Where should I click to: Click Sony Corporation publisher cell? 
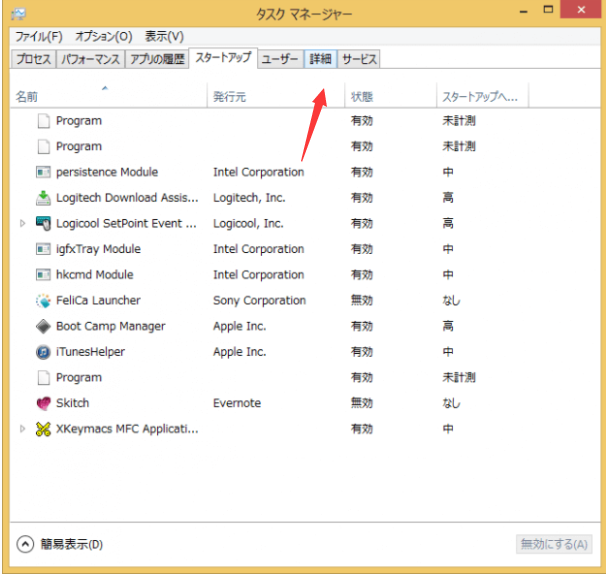pyautogui.click(x=259, y=300)
